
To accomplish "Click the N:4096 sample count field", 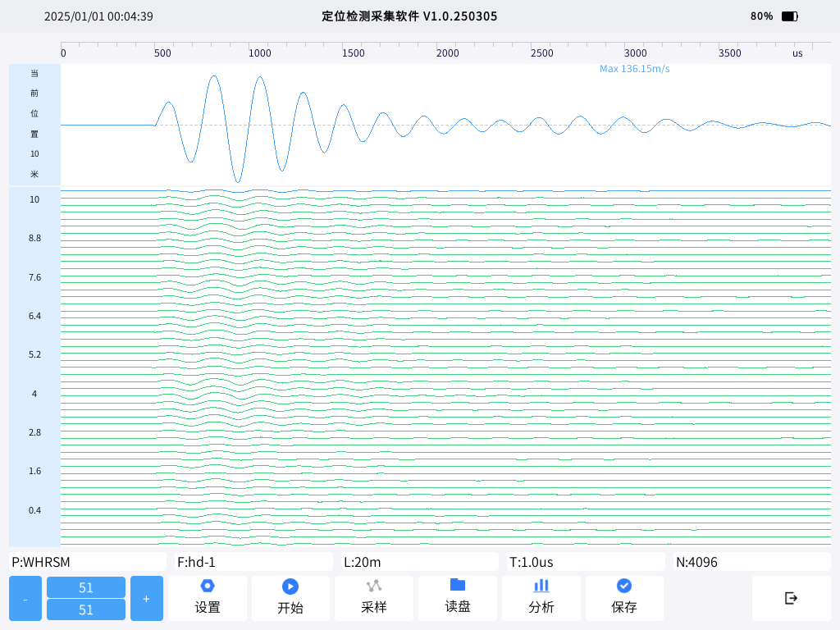I will tap(752, 562).
